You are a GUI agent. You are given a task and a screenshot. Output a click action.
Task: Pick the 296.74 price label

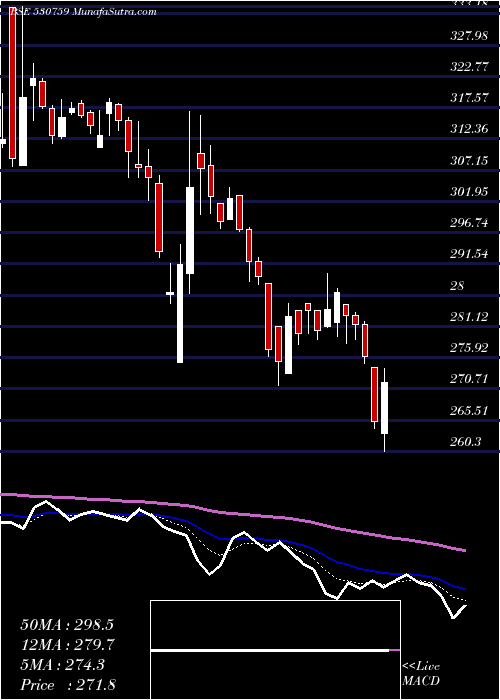[x=469, y=222]
